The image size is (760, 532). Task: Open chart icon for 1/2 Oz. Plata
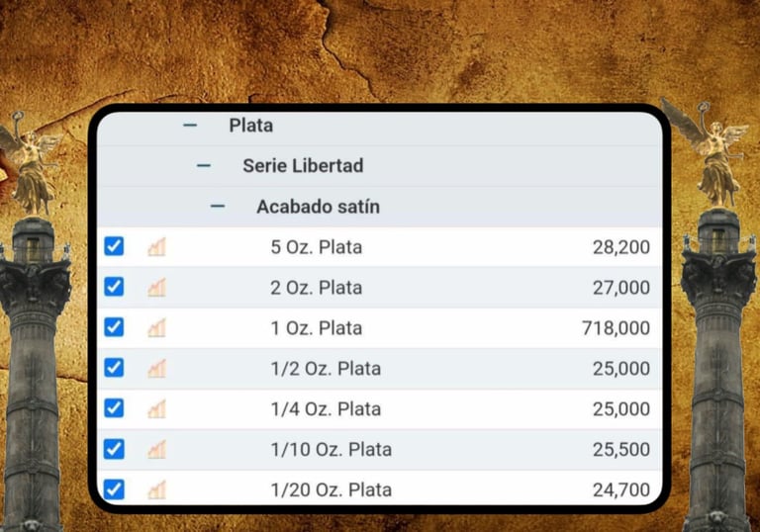point(156,369)
